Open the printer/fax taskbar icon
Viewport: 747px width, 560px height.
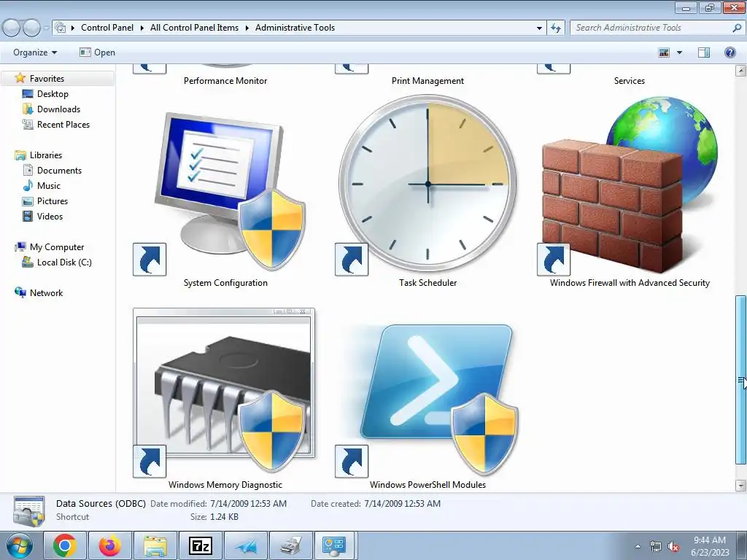290,545
